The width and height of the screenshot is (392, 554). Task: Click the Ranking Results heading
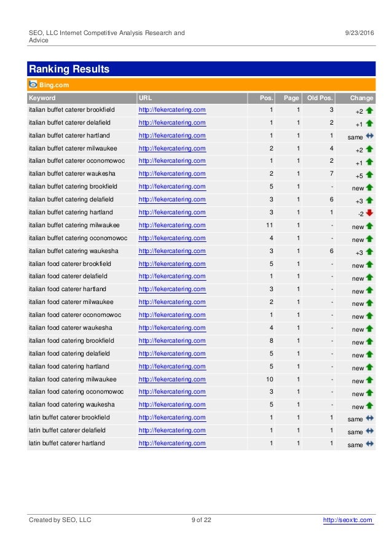(69, 69)
